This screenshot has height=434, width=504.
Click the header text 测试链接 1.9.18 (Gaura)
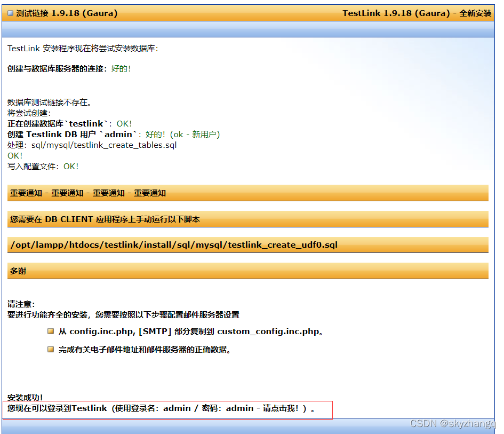point(67,13)
